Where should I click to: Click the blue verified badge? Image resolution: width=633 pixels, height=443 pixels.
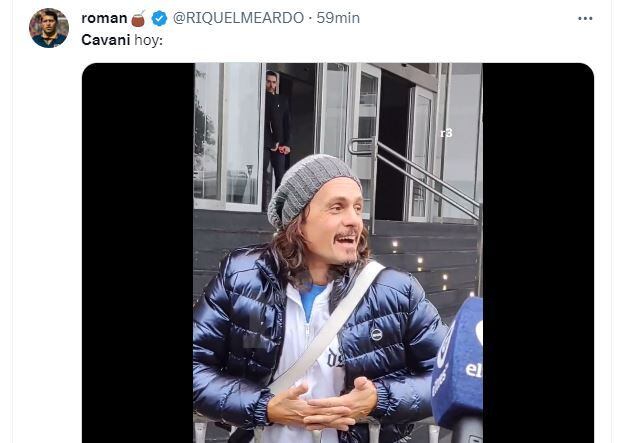click(159, 18)
